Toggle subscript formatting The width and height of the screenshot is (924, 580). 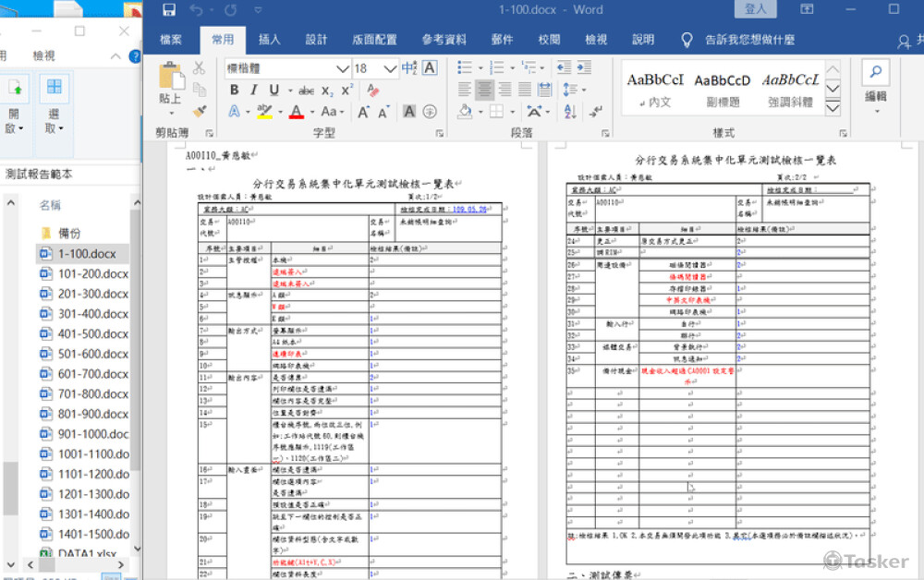tap(328, 91)
